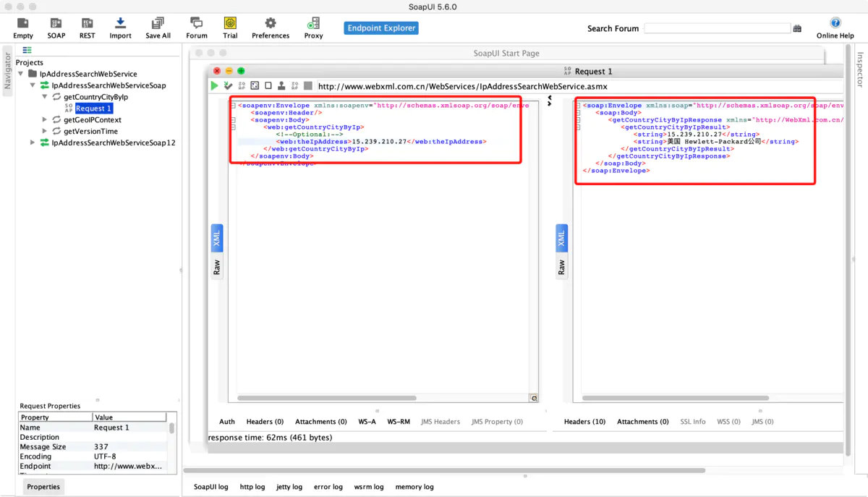This screenshot has height=497, width=868.
Task: Expand the getGeoIPContext operation node
Action: [45, 120]
